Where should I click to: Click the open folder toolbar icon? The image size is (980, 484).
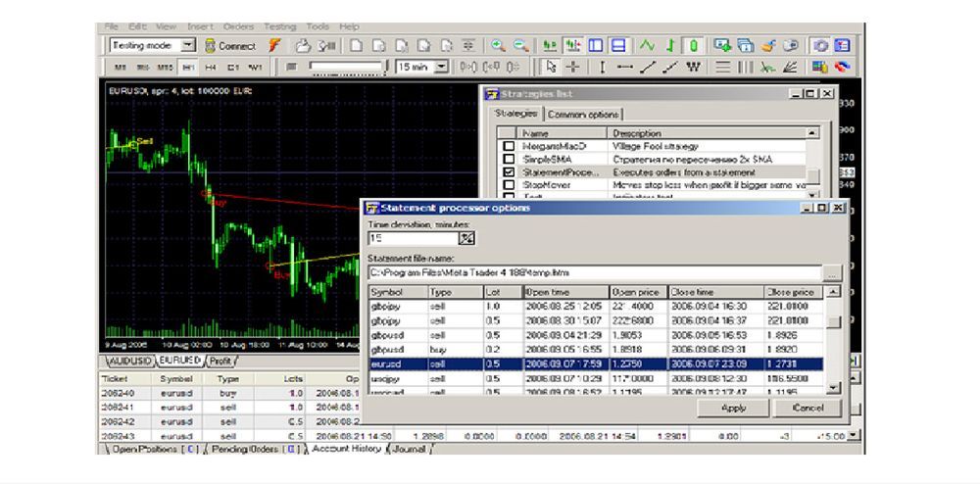(303, 46)
